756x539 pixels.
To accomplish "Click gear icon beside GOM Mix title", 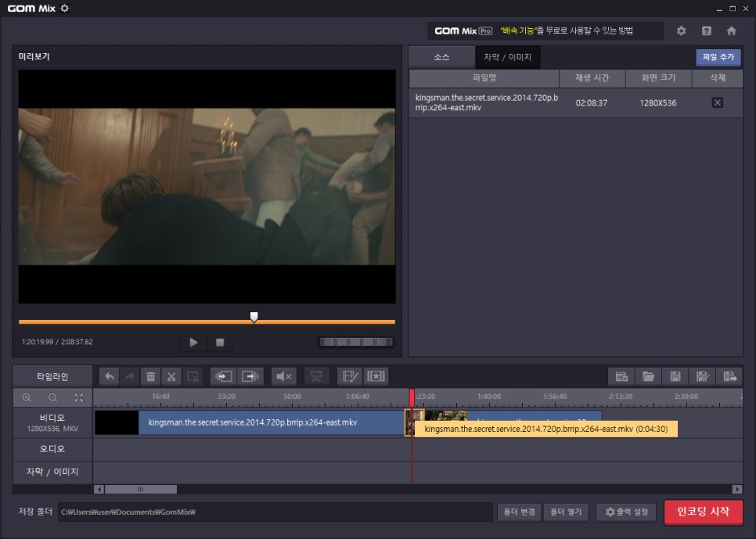I will tap(65, 8).
